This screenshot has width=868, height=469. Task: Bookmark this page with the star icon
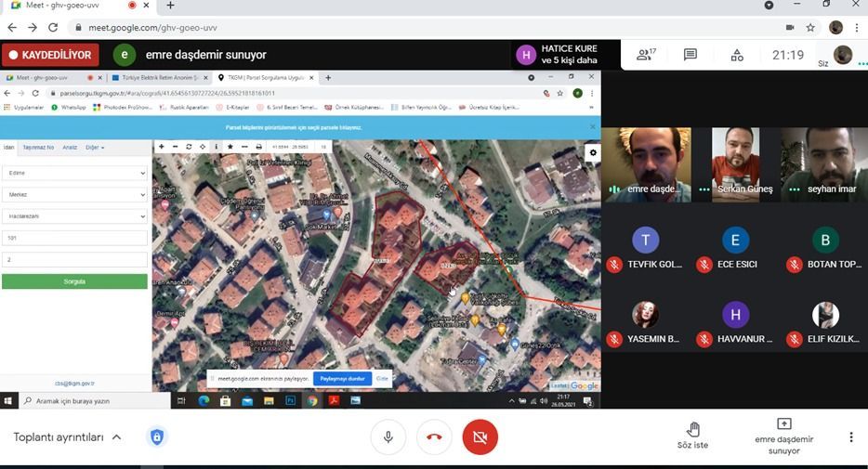tap(810, 28)
